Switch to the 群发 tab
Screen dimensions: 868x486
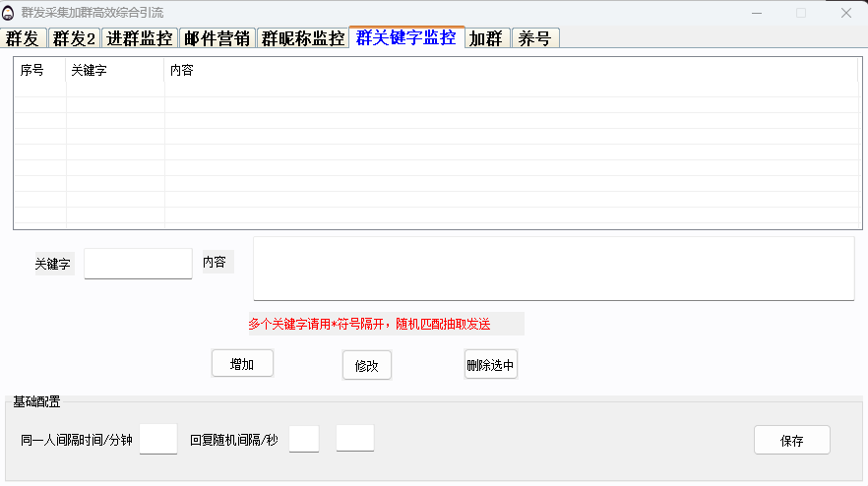[x=24, y=38]
